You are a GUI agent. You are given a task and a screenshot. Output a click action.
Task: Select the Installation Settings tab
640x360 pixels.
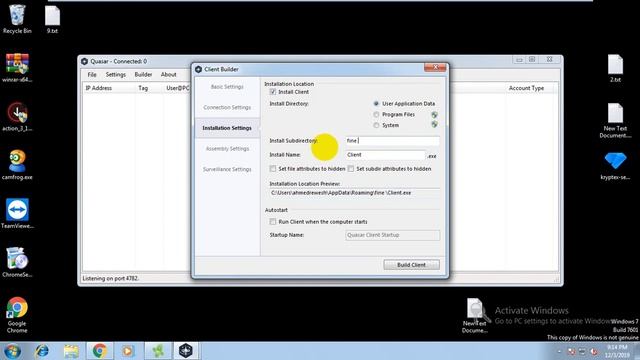click(227, 128)
